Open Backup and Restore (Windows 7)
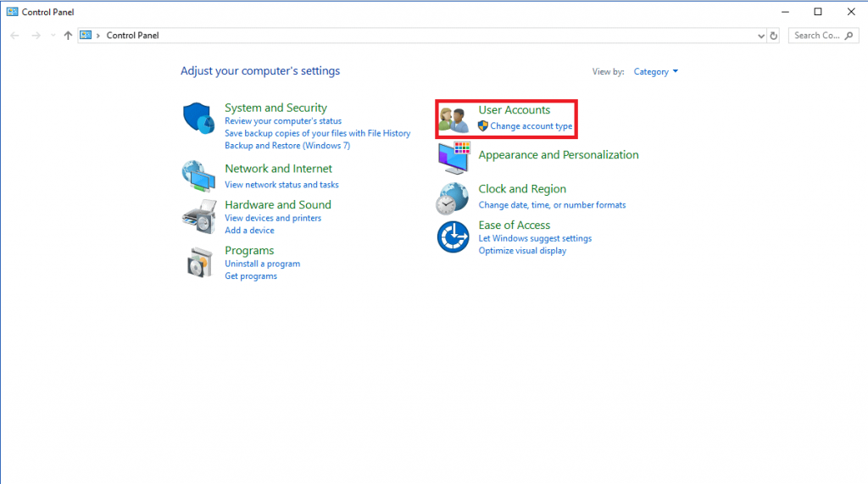Image resolution: width=868 pixels, height=484 pixels. (287, 145)
